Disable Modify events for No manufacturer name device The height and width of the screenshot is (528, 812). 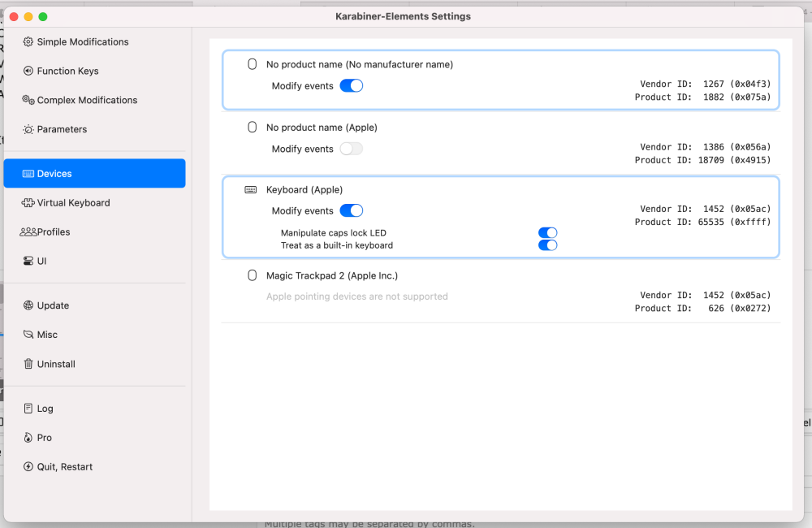pyautogui.click(x=351, y=86)
